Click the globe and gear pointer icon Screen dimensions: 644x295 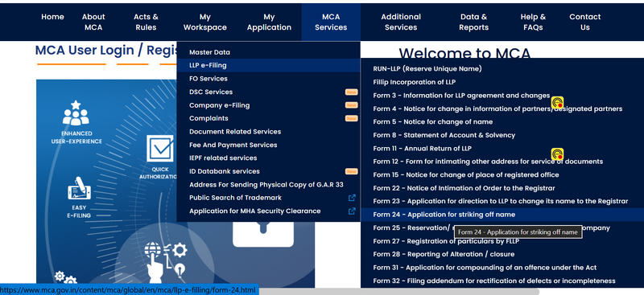click(x=166, y=262)
